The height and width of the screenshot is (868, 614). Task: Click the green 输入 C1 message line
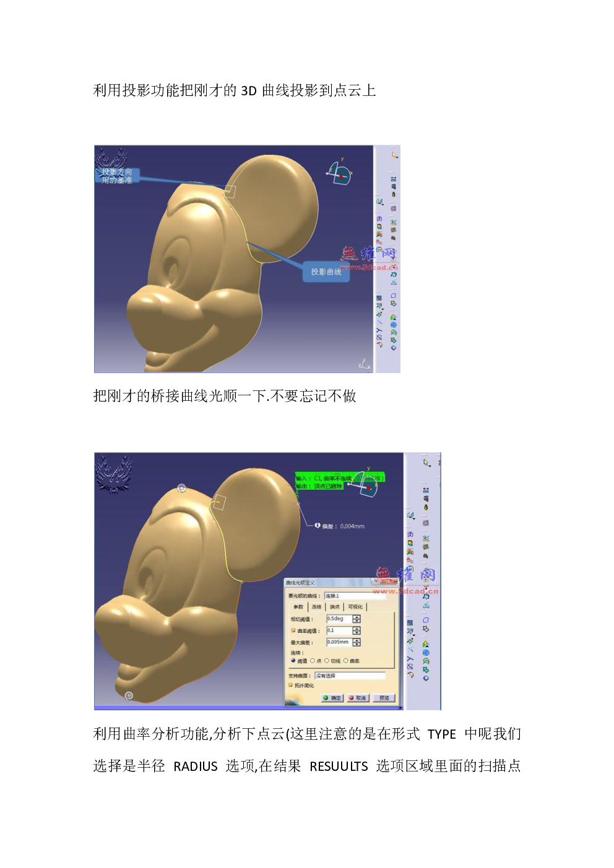(340, 478)
